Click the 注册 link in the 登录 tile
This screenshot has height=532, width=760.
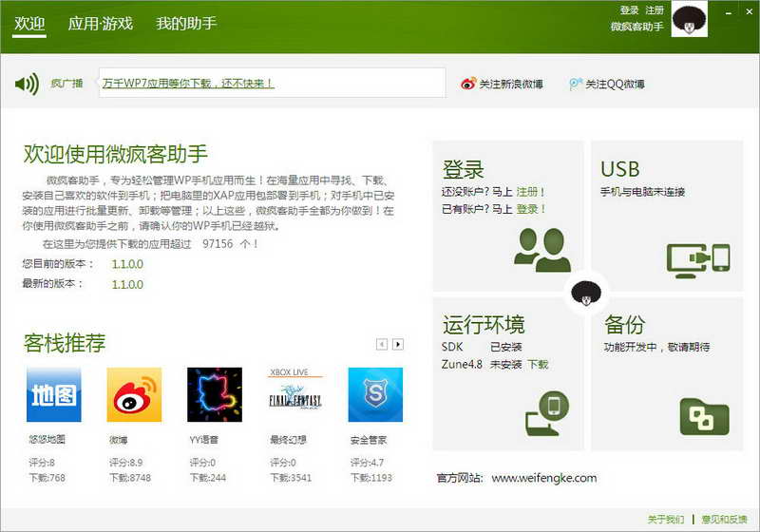pos(531,192)
